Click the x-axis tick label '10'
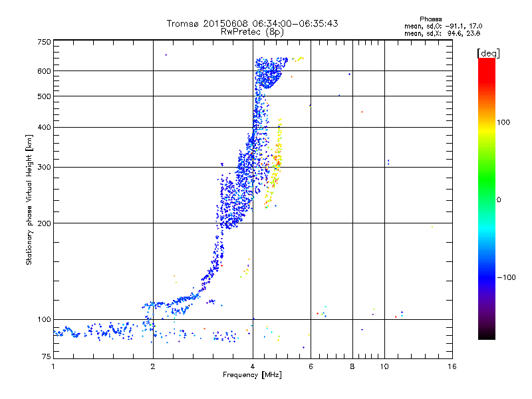The image size is (532, 399). click(384, 366)
